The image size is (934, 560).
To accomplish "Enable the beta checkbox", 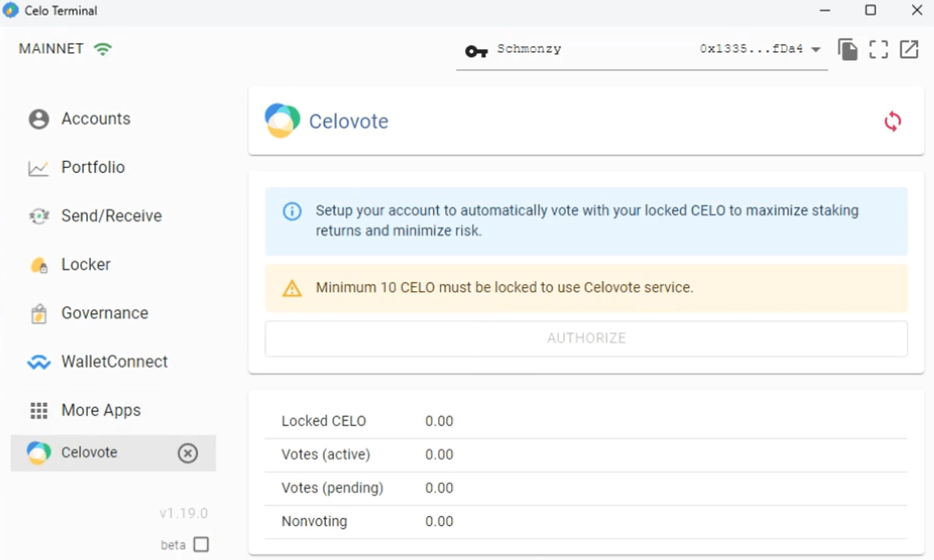I will click(x=201, y=544).
